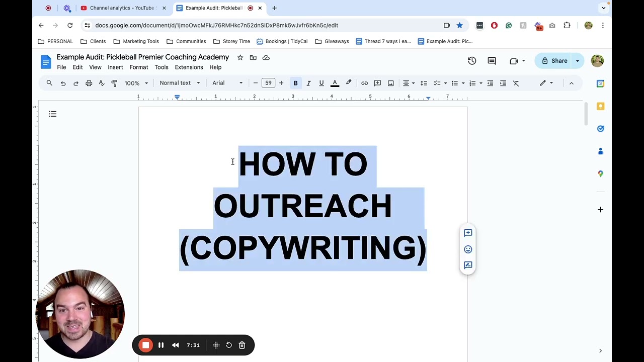This screenshot has height=362, width=644.
Task: Open the Bookings TidyCal bookmark
Action: click(x=282, y=41)
